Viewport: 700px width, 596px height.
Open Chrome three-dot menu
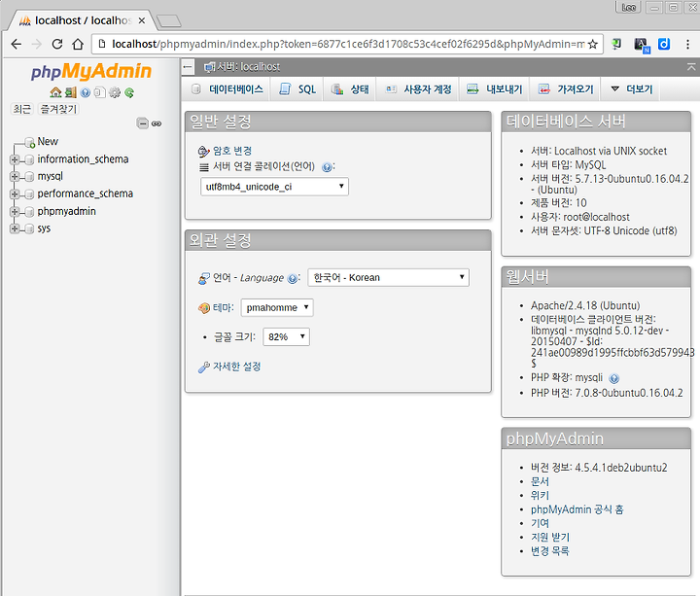coord(687,44)
